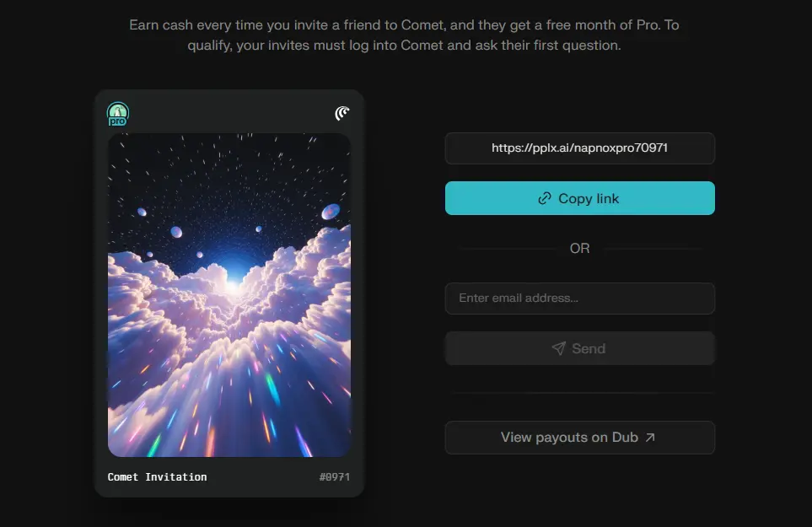Click the divider line above View payouts

[x=579, y=393]
